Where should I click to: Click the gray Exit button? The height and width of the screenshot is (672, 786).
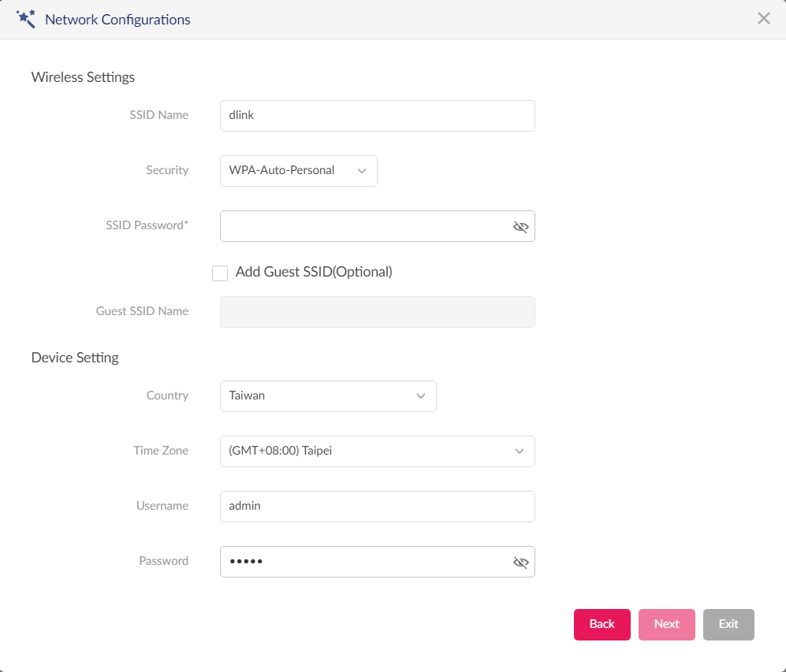(728, 625)
